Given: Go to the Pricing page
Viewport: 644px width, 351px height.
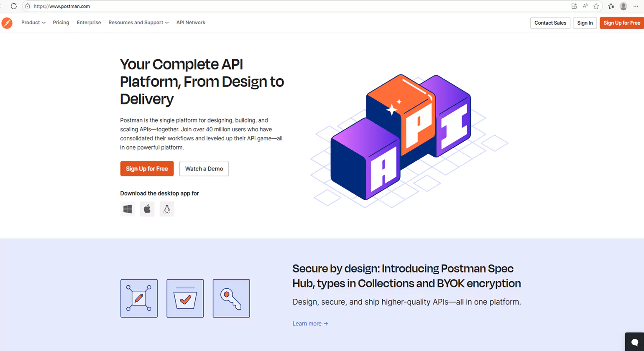Looking at the screenshot, I should (61, 23).
